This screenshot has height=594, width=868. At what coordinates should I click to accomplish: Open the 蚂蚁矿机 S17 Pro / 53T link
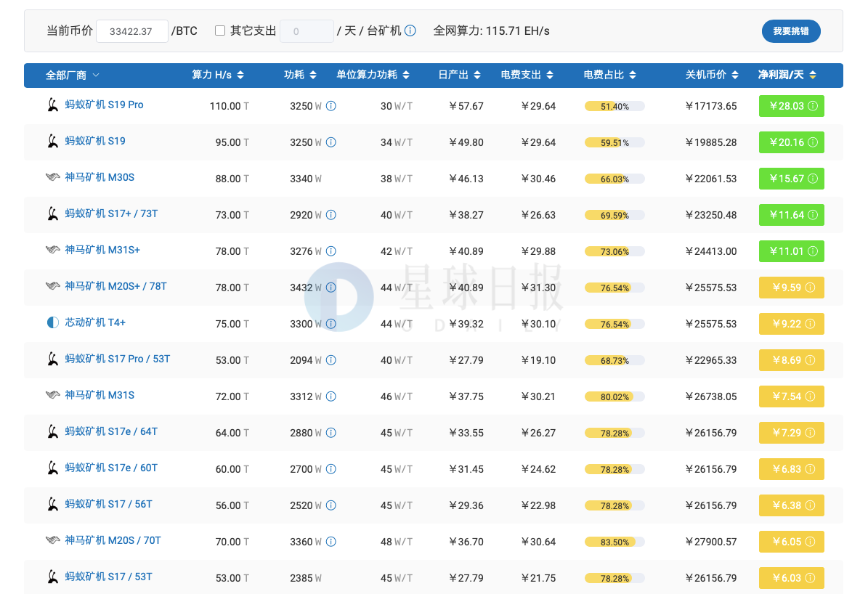(118, 359)
